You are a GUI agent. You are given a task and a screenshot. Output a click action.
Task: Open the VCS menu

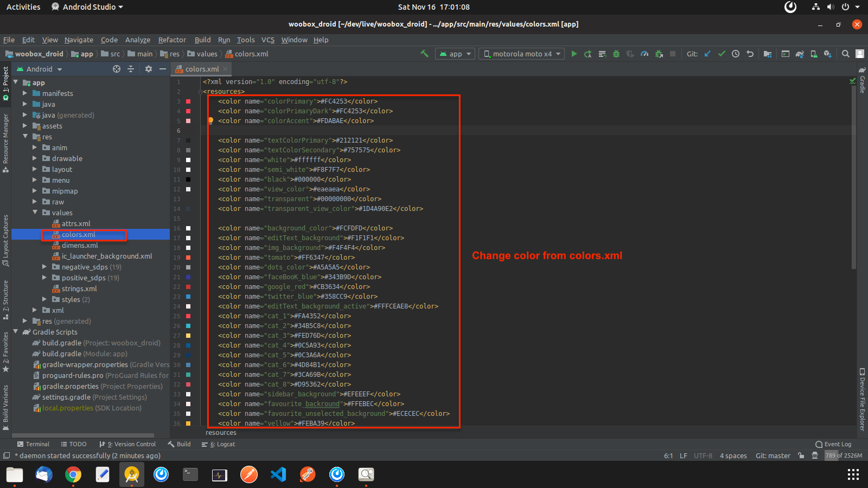point(268,40)
